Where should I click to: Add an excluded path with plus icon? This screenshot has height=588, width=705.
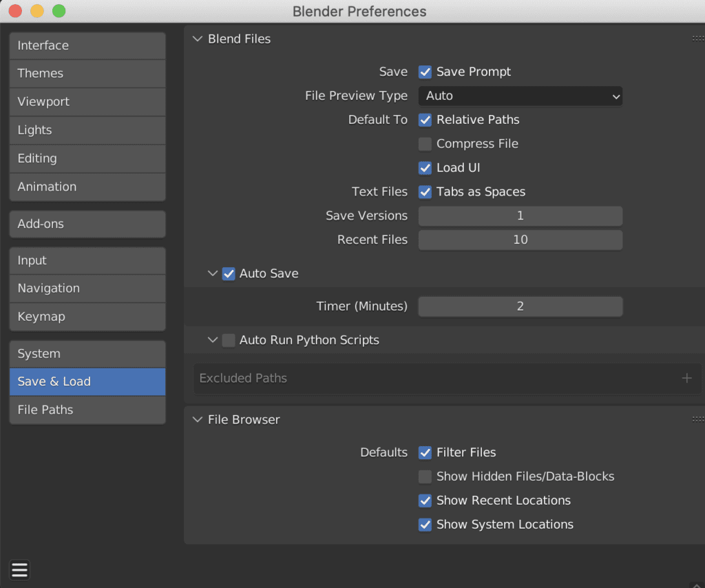pos(686,378)
